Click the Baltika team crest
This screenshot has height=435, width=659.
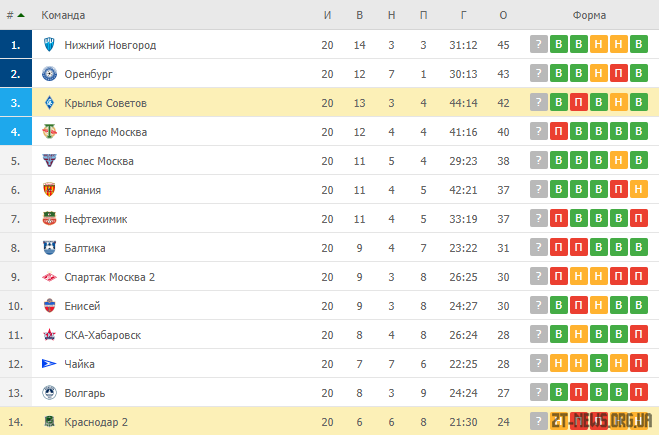coord(49,248)
